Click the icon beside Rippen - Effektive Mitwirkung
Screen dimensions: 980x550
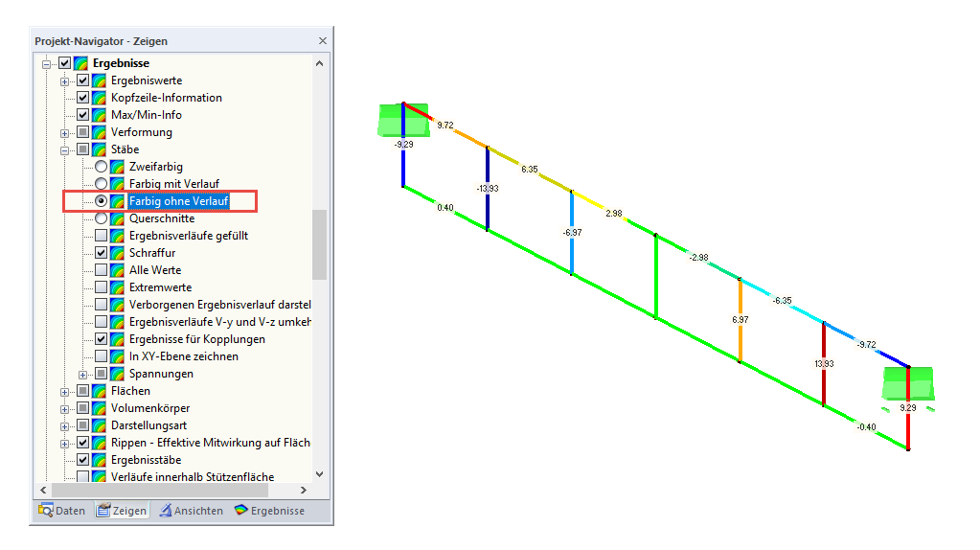(99, 443)
